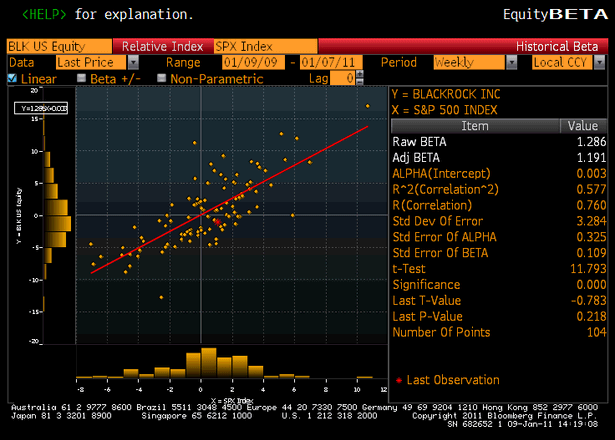Click the Lag input field showing 0

pos(343,78)
